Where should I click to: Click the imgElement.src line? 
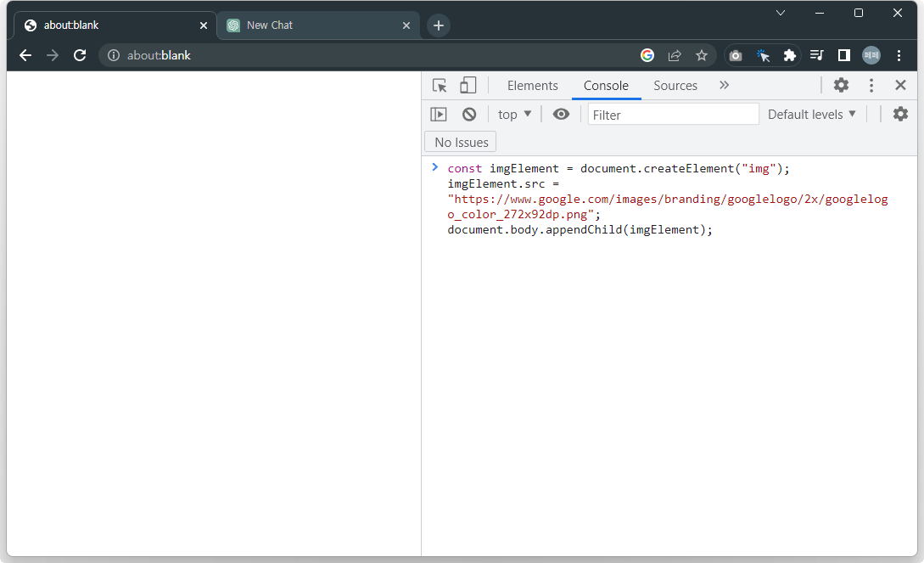(503, 184)
